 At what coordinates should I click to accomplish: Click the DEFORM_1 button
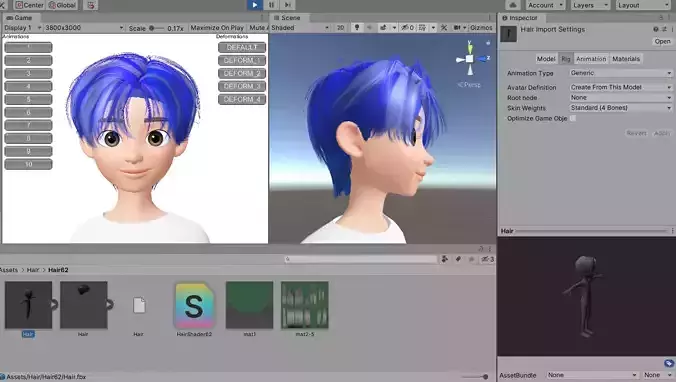242,60
